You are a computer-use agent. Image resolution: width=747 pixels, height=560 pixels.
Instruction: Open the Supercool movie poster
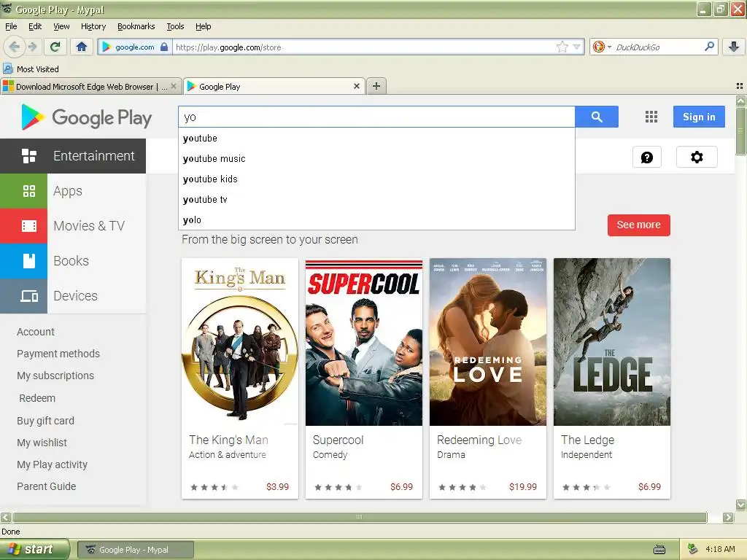[363, 342]
